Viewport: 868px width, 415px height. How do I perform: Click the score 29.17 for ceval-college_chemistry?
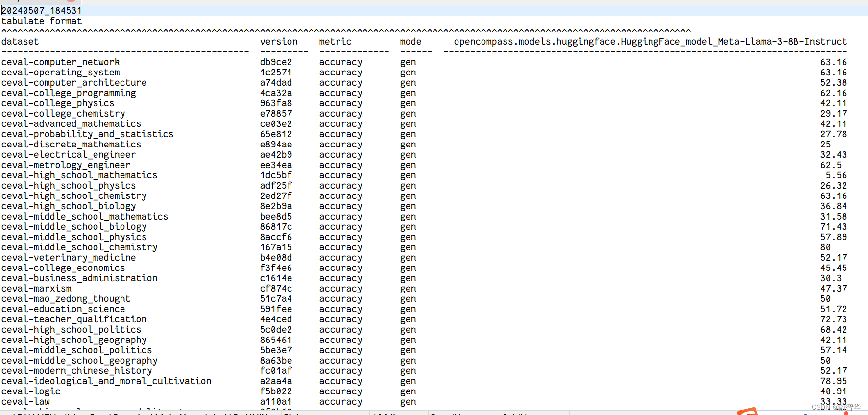pyautogui.click(x=834, y=114)
